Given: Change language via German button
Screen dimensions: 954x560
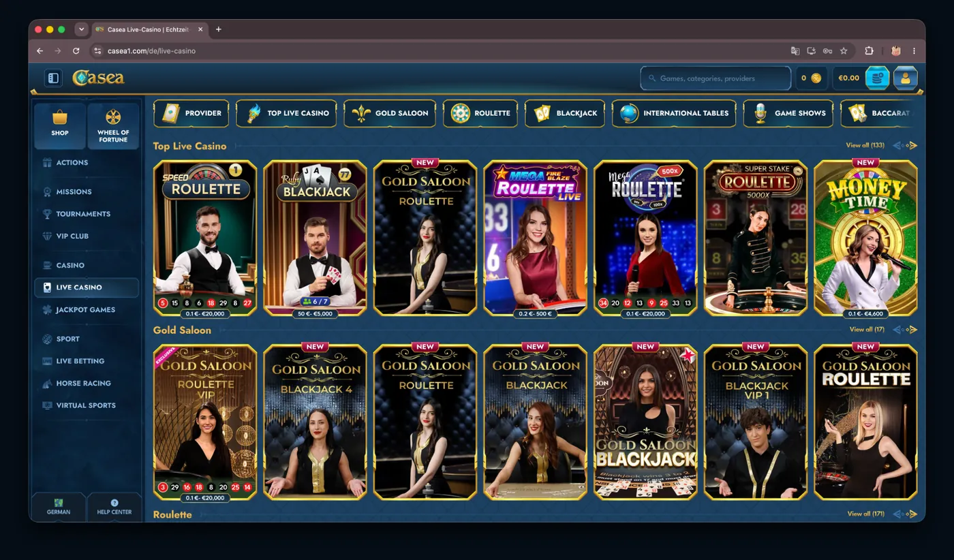Looking at the screenshot, I should coord(59,508).
